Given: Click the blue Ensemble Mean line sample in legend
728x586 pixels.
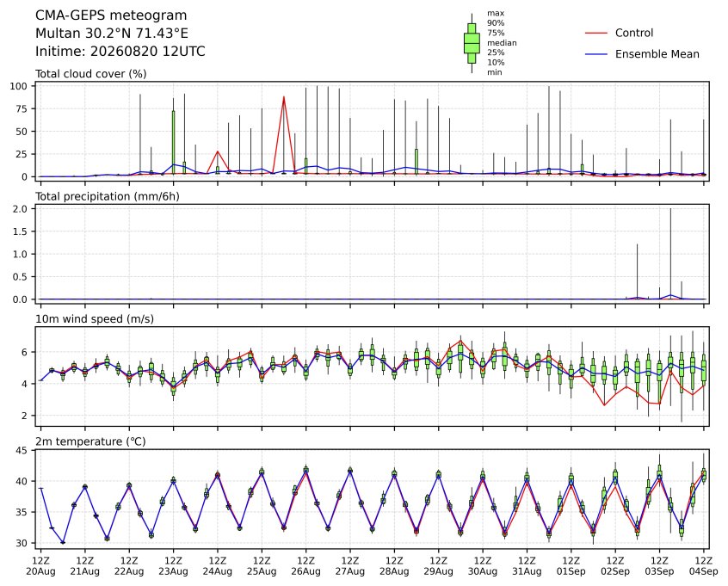Looking at the screenshot, I should 596,54.
